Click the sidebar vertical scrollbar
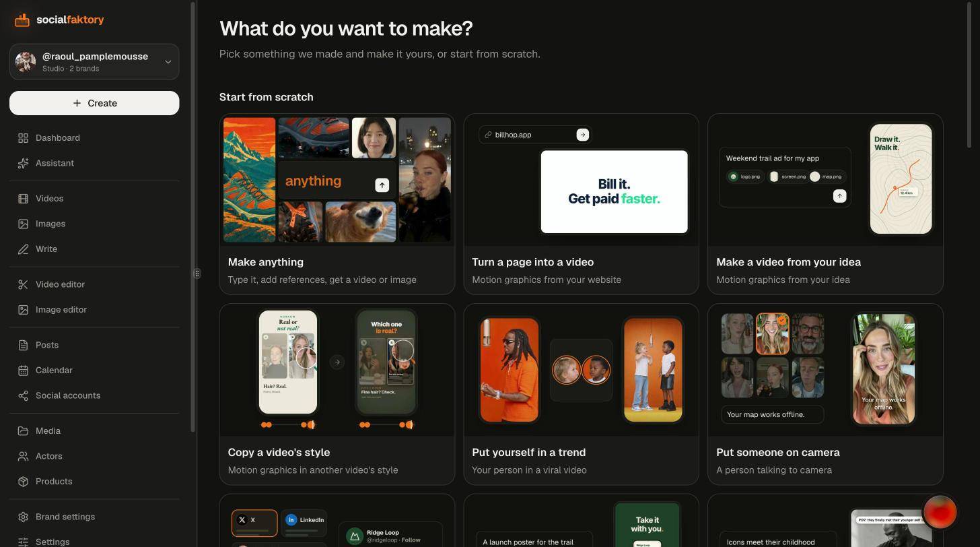This screenshot has width=980, height=547. [x=193, y=217]
